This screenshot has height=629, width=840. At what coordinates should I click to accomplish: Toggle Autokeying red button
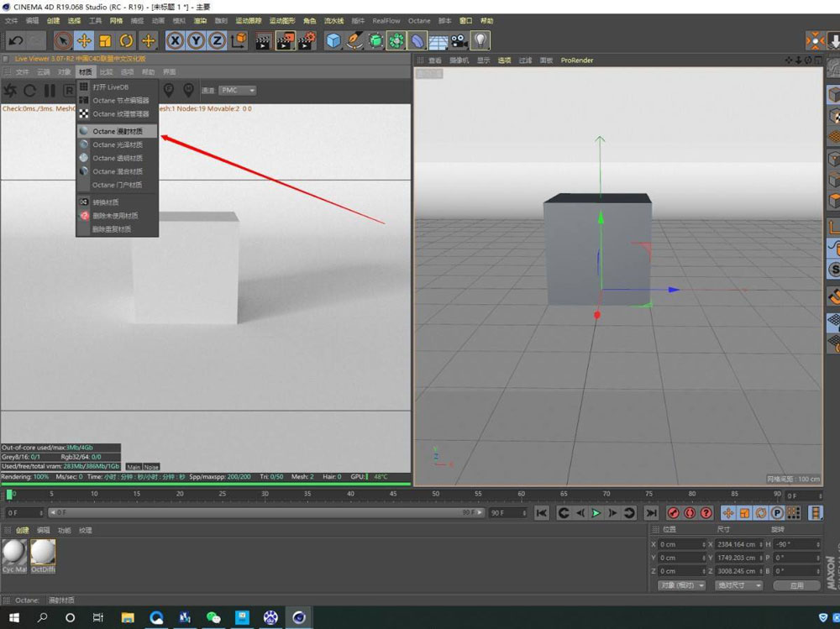[x=690, y=513]
